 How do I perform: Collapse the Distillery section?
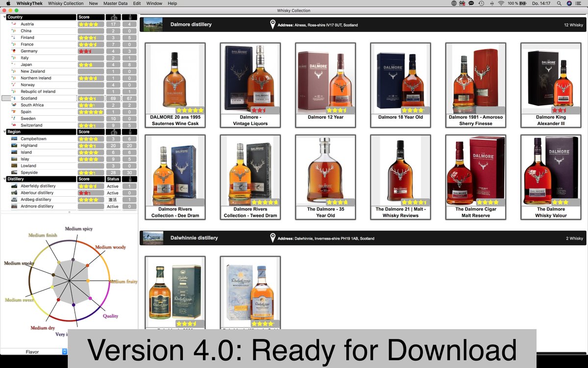coord(4,179)
